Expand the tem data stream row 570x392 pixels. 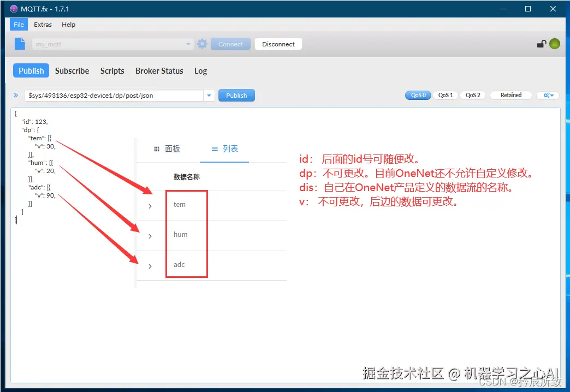point(150,206)
